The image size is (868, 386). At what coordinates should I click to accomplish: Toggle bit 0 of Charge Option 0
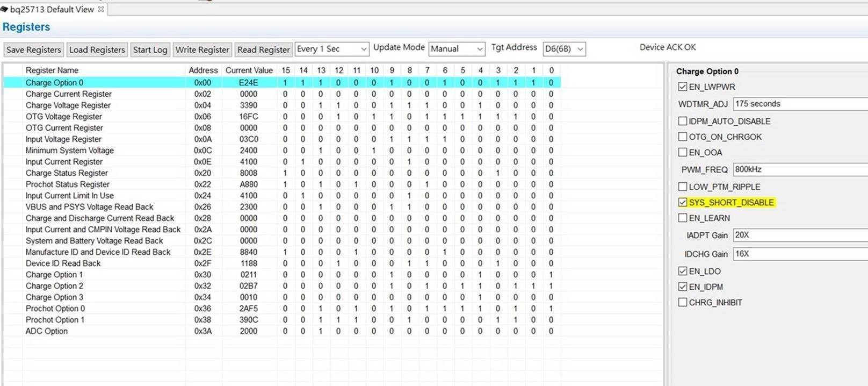click(x=551, y=83)
